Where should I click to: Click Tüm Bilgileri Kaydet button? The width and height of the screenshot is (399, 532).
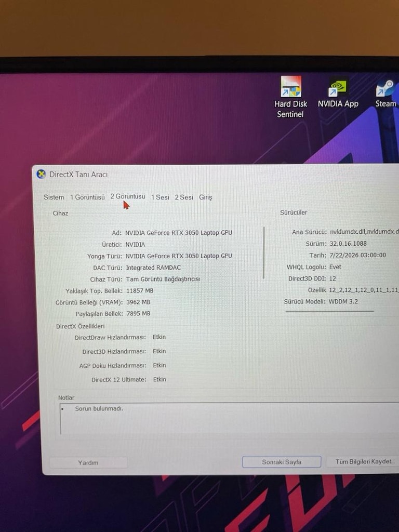click(363, 461)
